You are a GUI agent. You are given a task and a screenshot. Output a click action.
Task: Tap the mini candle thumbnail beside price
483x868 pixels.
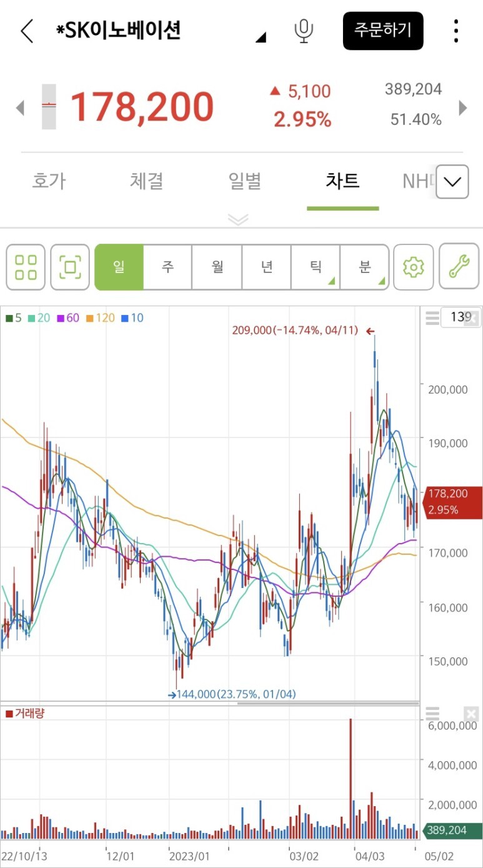point(49,106)
